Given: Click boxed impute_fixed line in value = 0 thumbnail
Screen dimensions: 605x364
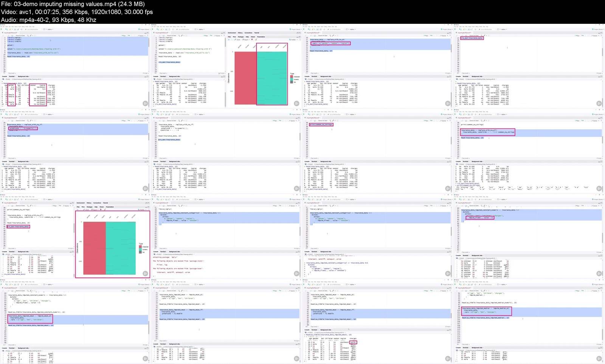Looking at the screenshot, I should pos(479,217).
